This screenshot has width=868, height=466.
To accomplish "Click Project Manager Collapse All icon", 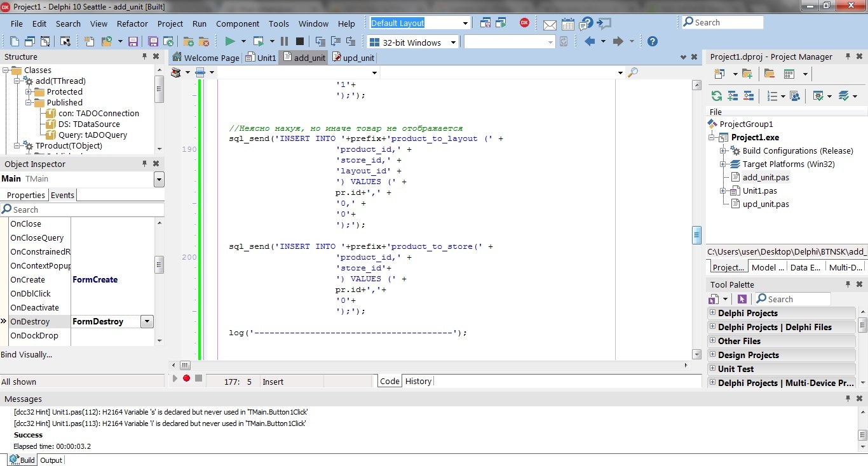I will pyautogui.click(x=749, y=96).
